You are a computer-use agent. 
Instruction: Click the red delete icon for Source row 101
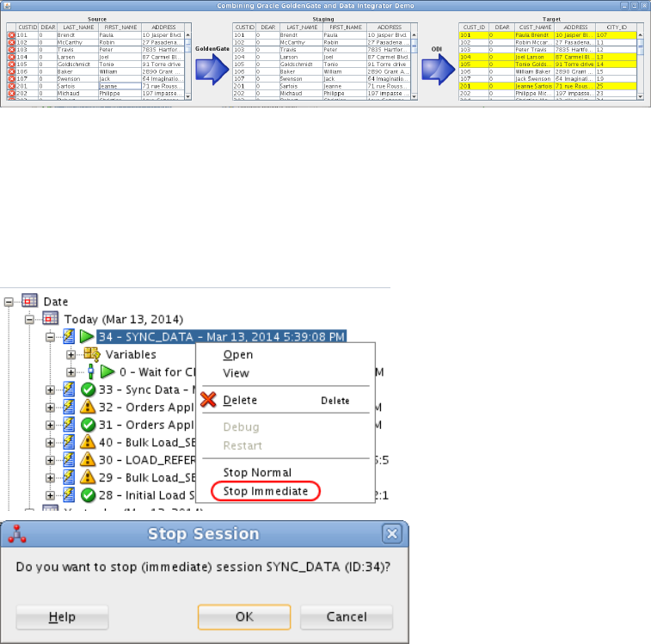click(x=12, y=35)
